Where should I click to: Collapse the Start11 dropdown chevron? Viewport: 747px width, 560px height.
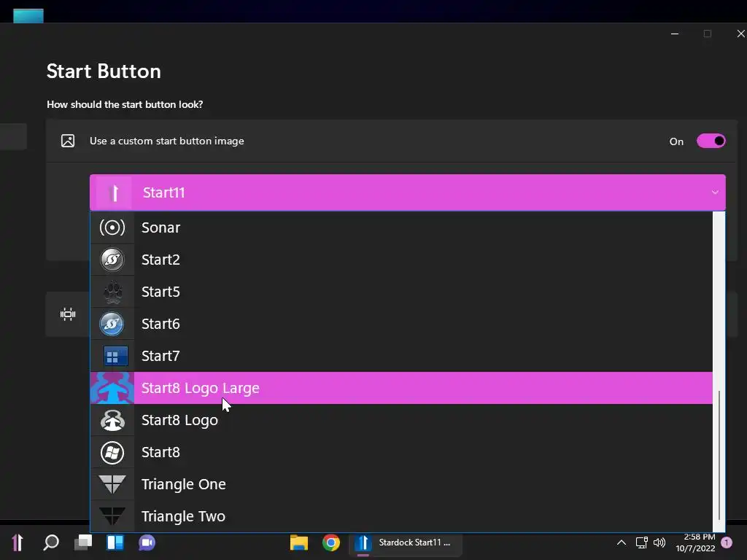click(x=715, y=192)
